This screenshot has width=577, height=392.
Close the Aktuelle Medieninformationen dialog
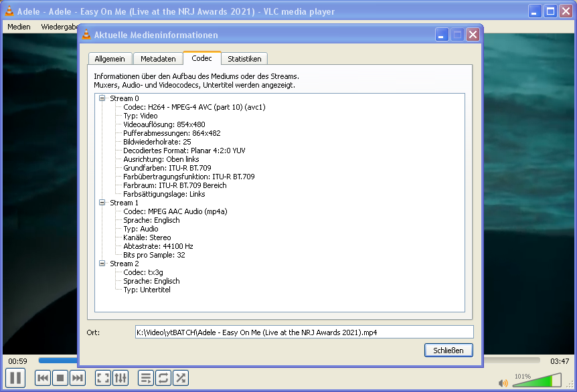[473, 35]
